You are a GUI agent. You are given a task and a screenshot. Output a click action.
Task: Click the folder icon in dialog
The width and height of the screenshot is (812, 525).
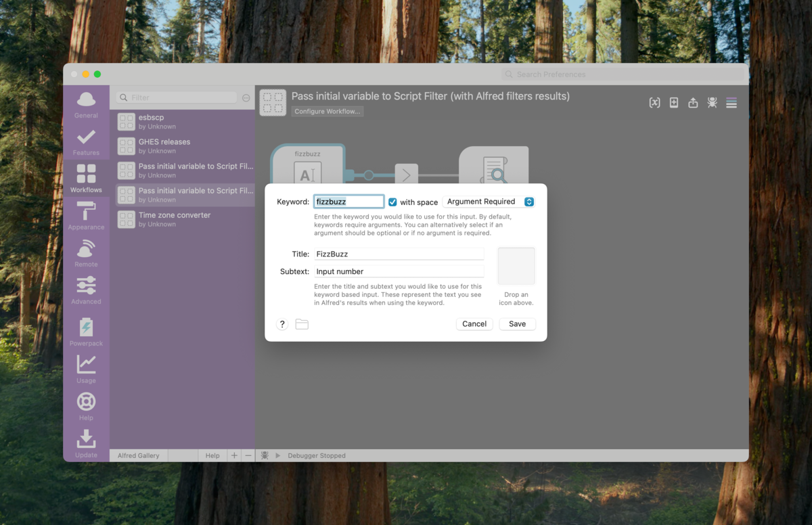(302, 324)
